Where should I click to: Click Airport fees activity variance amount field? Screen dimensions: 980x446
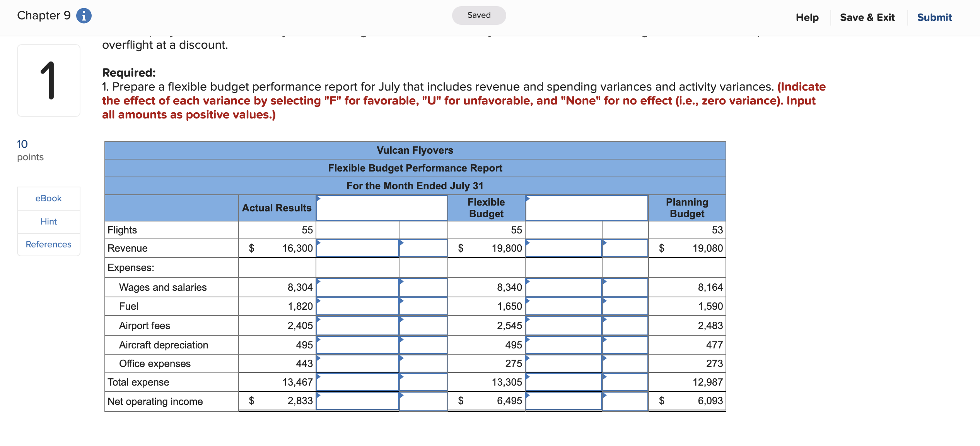tap(563, 326)
